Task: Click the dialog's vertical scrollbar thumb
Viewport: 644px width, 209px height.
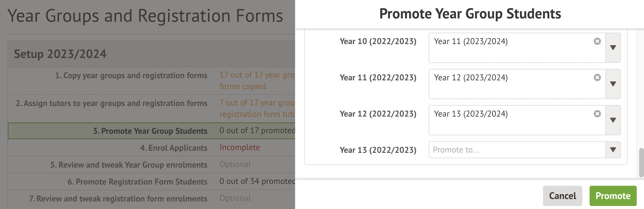Action: 641,162
